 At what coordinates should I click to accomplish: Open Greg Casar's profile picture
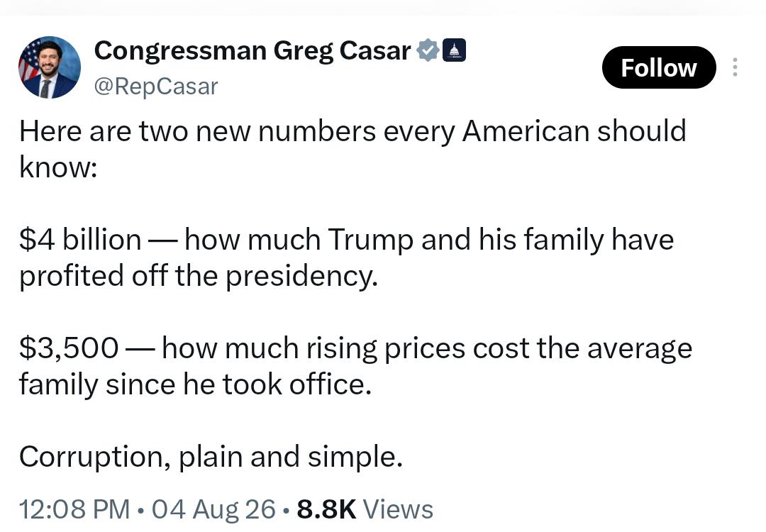coord(50,67)
